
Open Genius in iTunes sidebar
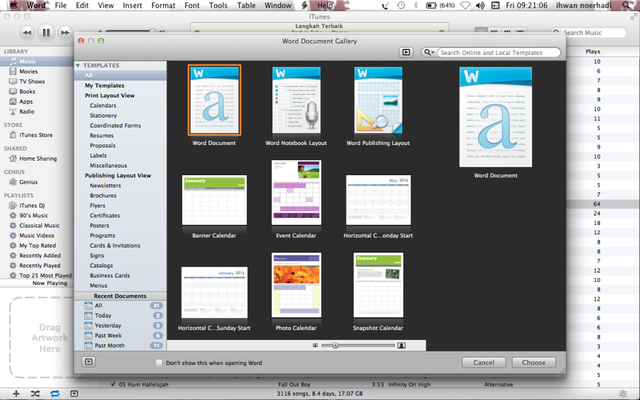28,182
